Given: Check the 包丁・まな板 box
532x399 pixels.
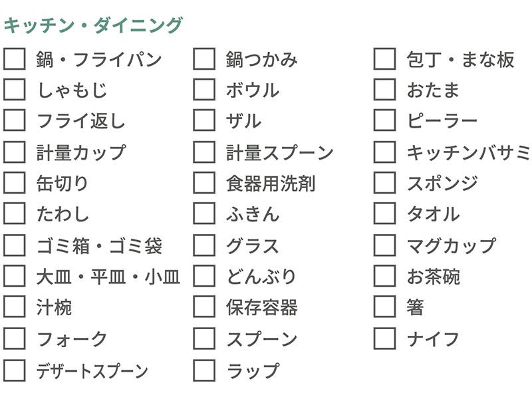Looking at the screenshot, I should tap(385, 59).
